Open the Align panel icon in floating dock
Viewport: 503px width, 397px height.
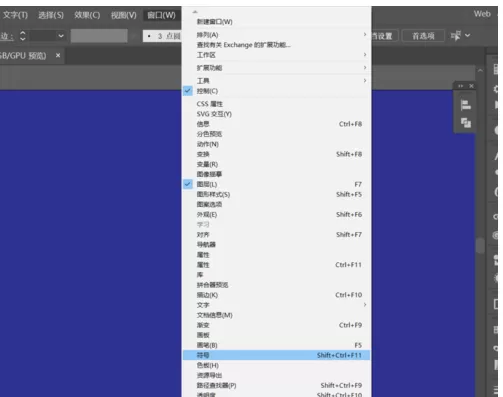click(465, 106)
